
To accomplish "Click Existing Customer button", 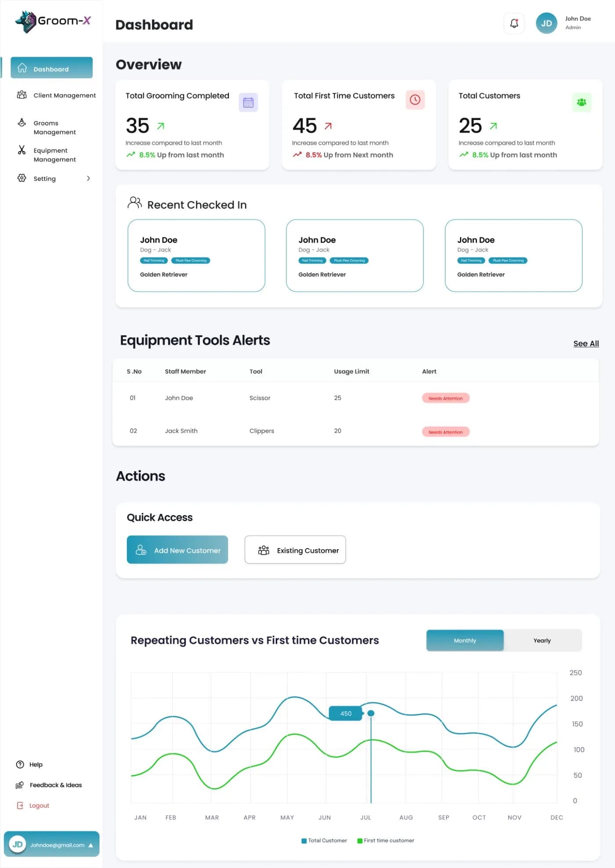I will point(295,550).
